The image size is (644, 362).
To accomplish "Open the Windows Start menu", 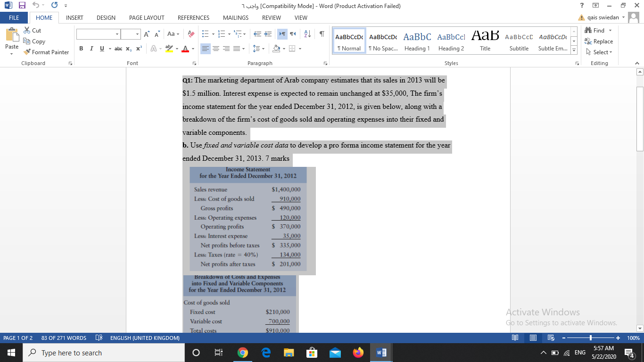I will coord(10,353).
